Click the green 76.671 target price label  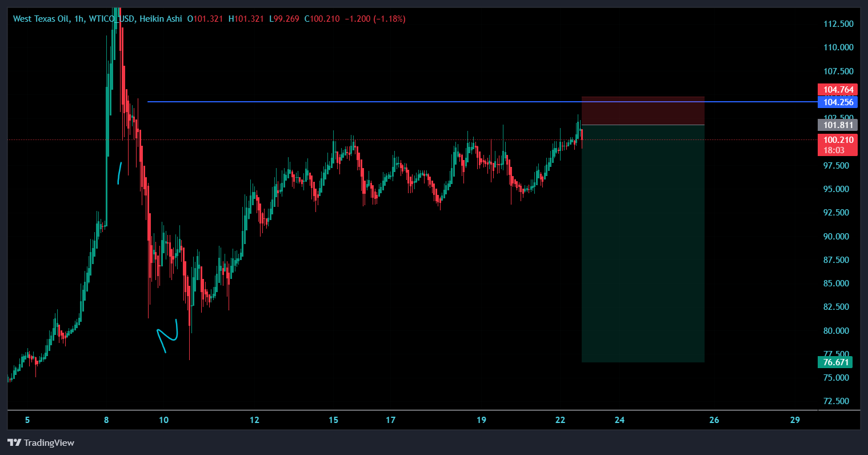(835, 362)
